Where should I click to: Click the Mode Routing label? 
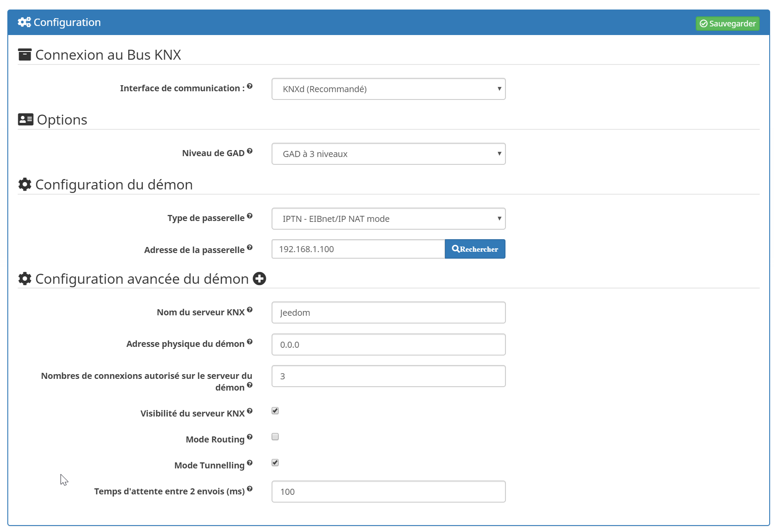coord(215,439)
